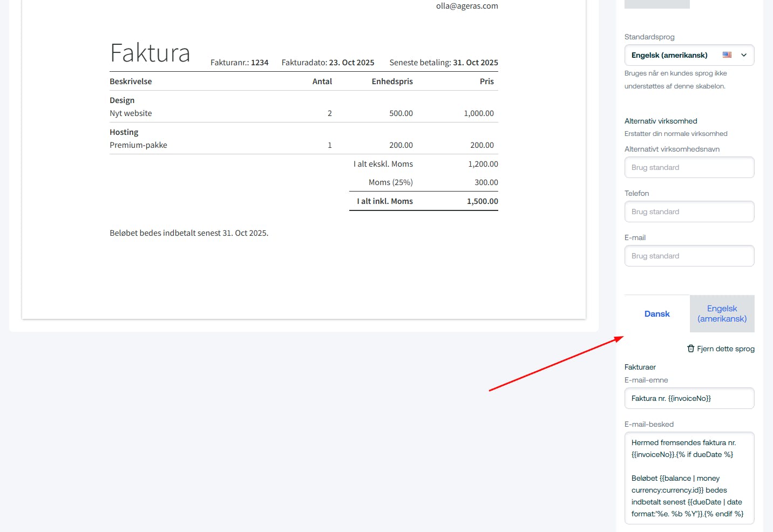Click into the Telefon input field

(689, 212)
